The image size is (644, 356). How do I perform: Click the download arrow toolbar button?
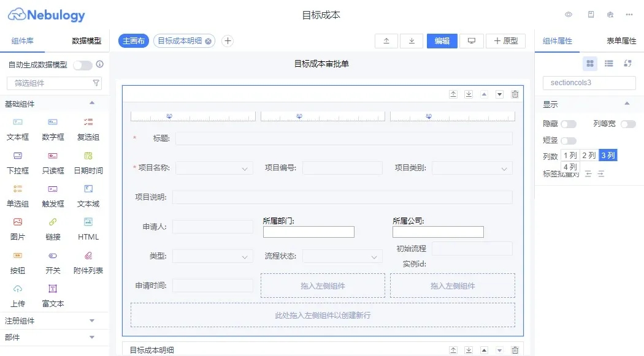tap(412, 41)
